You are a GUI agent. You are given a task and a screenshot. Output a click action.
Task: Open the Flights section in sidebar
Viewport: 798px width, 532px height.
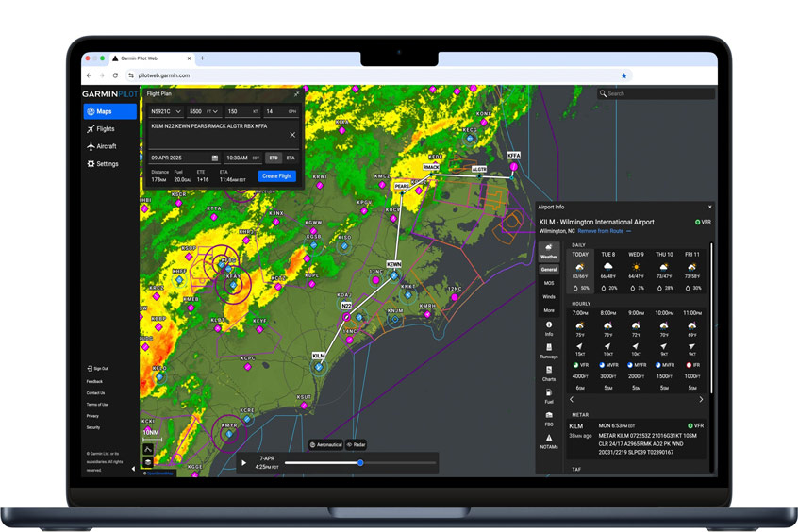coord(101,129)
